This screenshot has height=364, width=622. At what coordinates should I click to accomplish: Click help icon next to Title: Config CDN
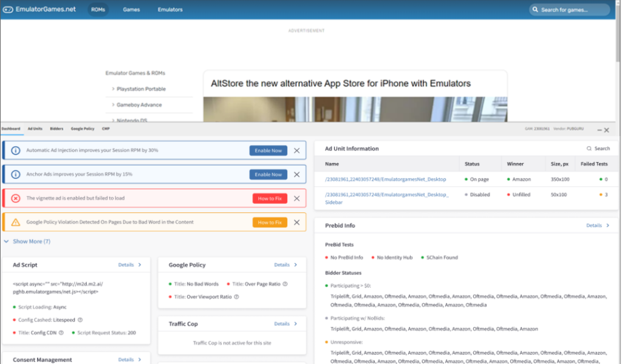tap(61, 332)
